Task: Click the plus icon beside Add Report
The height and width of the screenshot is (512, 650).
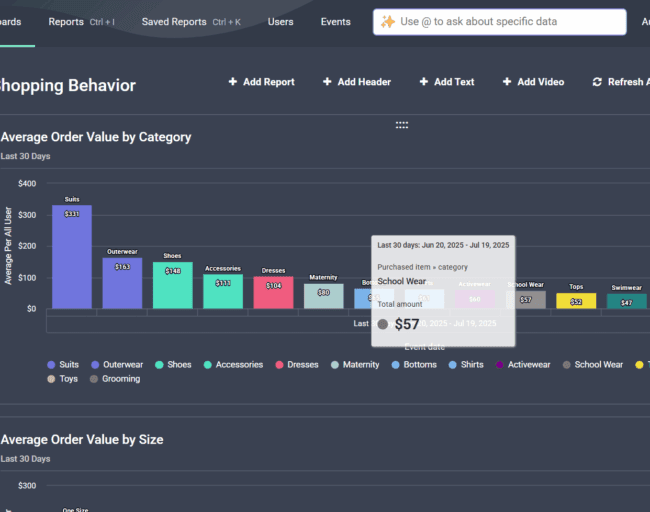Action: [233, 82]
